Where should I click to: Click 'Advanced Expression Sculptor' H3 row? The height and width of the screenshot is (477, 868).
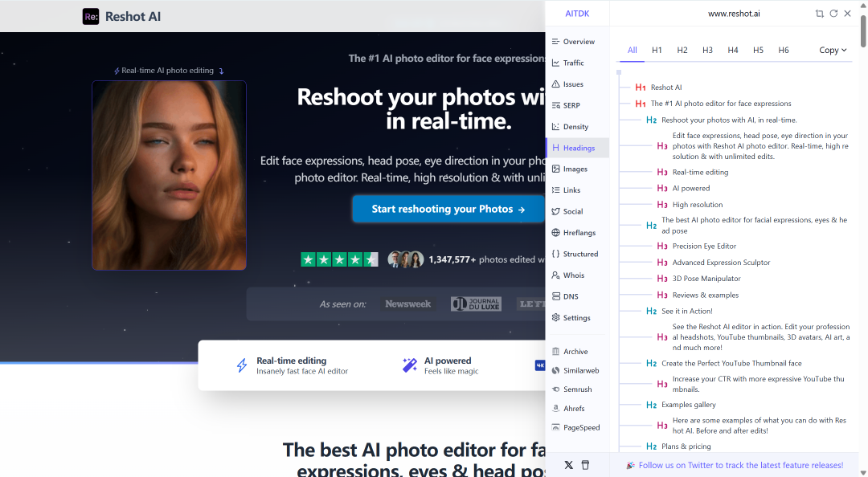pyautogui.click(x=714, y=263)
